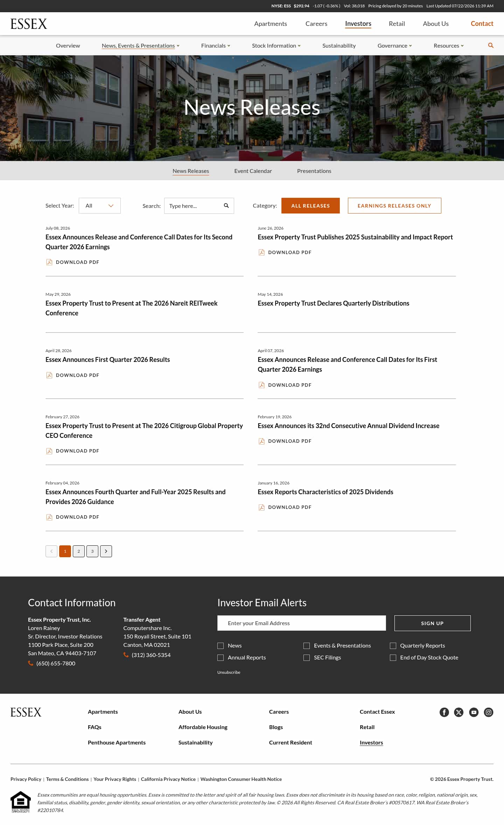Open the Privacy Policy footer link
Screen dimensions: 504x825
(x=26, y=779)
